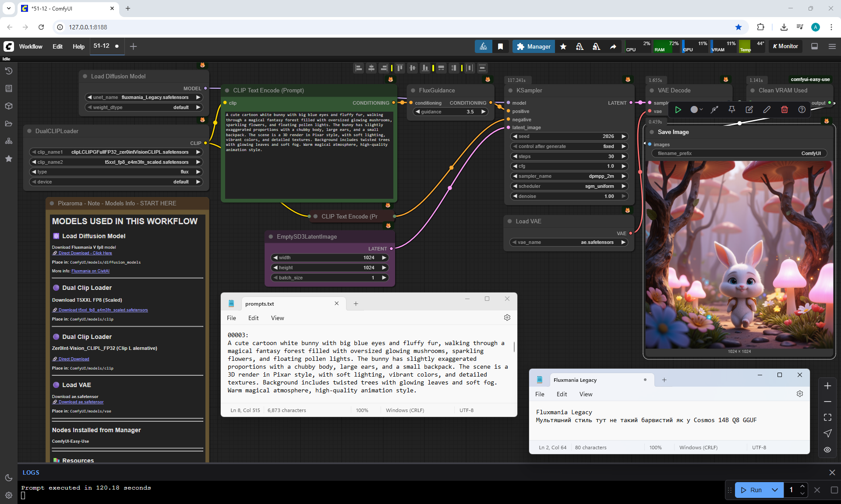Open the model library cube icon
The width and height of the screenshot is (841, 504).
(8, 106)
